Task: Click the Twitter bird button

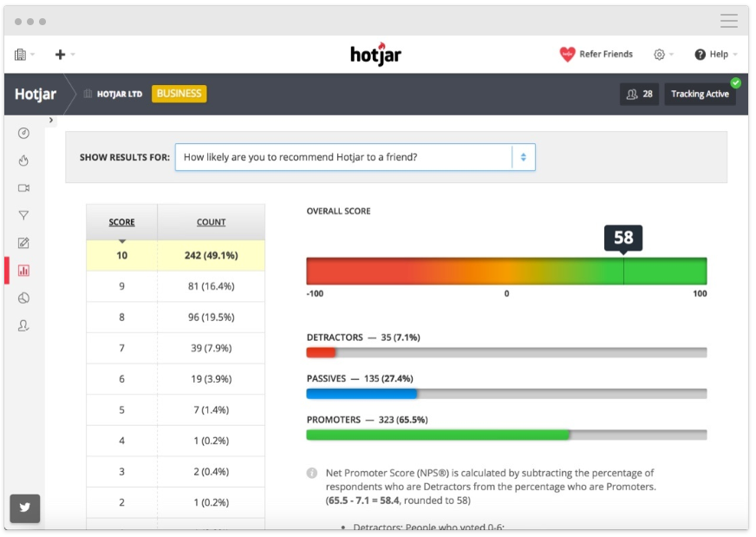Action: pyautogui.click(x=25, y=508)
